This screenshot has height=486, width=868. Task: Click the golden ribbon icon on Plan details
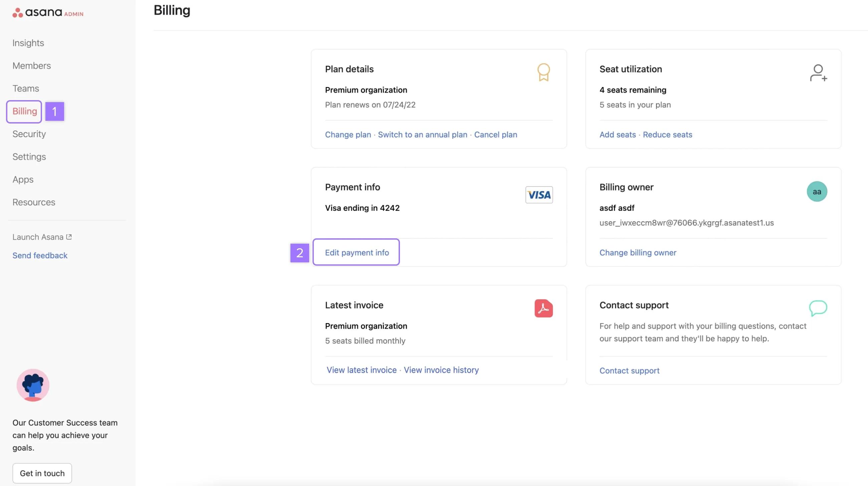[543, 72]
